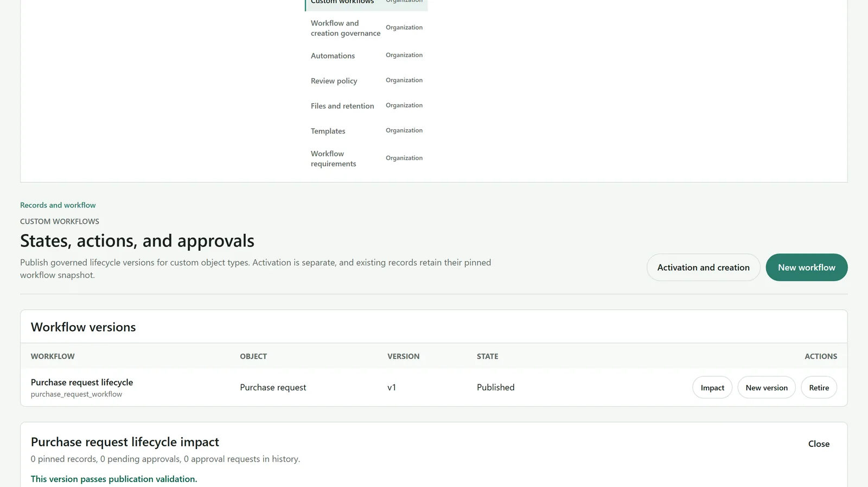Retire the Purchase request lifecycle workflow

coord(819,388)
